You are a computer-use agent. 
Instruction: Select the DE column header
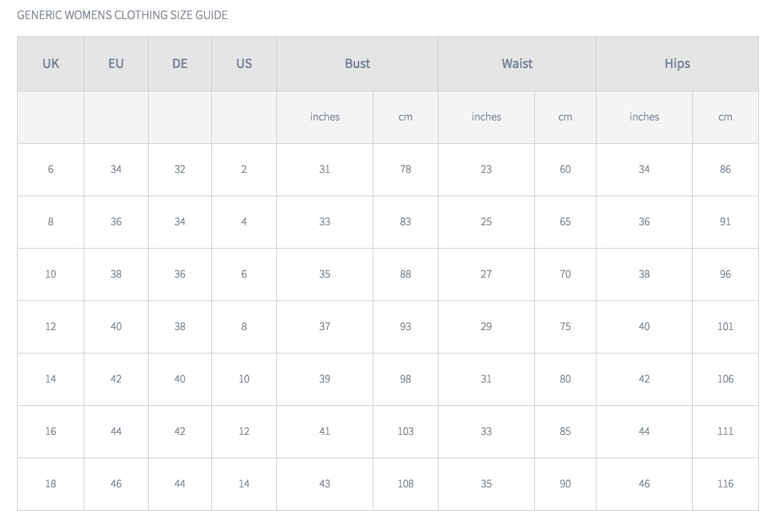(180, 64)
